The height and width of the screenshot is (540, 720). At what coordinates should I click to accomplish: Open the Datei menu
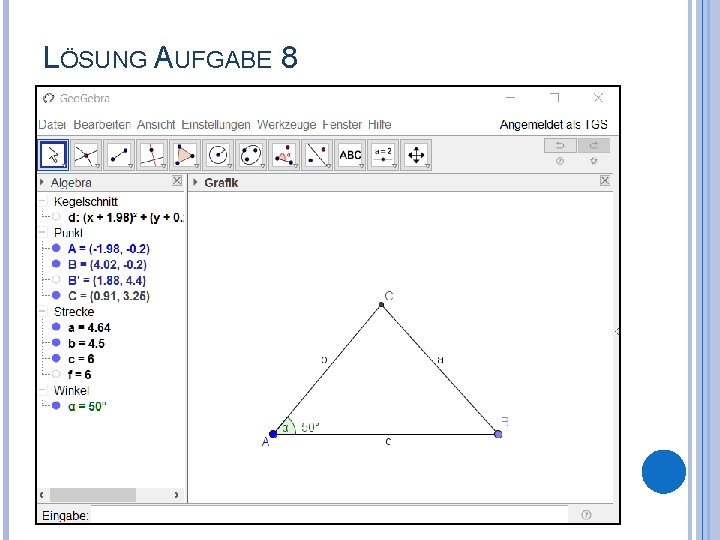(52, 125)
